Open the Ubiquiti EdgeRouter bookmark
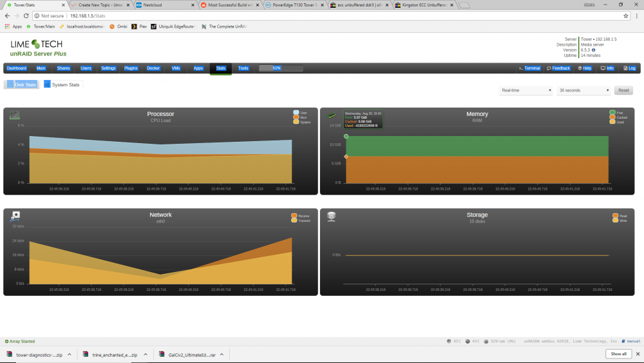 click(173, 26)
